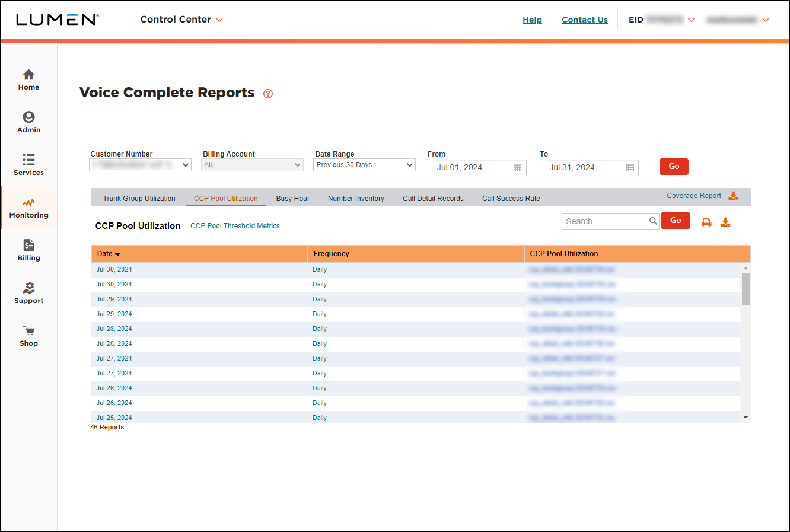This screenshot has height=532, width=790.
Task: Open CCP Pool Threshold Metrics
Action: click(x=235, y=225)
